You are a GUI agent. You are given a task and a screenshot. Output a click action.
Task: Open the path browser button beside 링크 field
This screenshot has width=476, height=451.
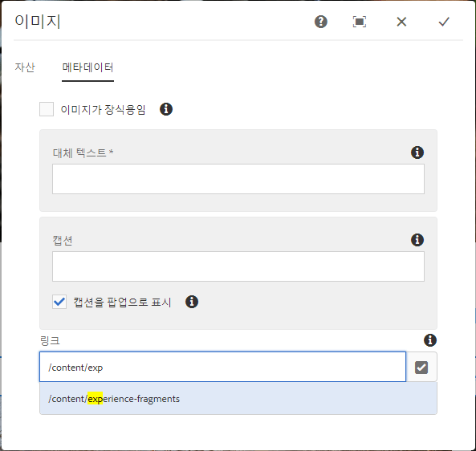pyautogui.click(x=421, y=368)
